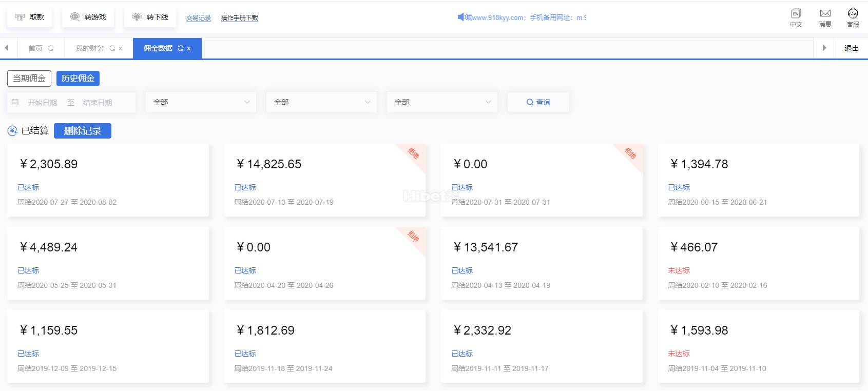
Task: Expand the first 全部 dropdown
Action: (x=201, y=102)
